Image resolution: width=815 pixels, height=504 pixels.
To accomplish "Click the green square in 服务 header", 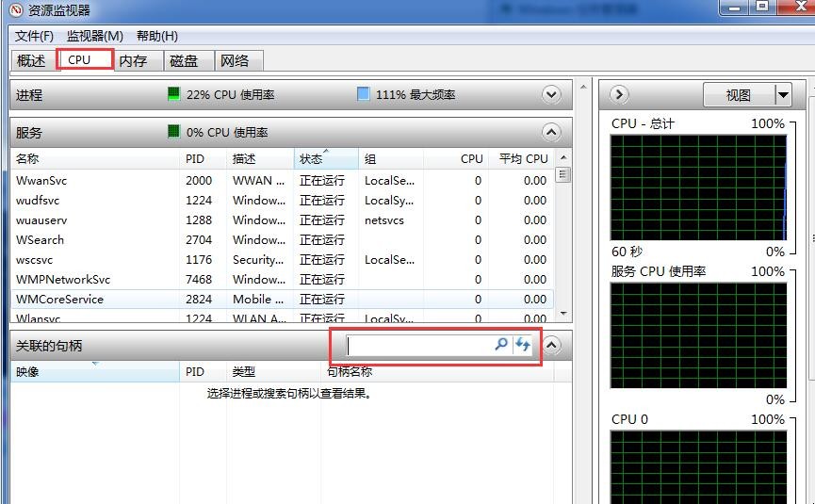I will tap(173, 132).
